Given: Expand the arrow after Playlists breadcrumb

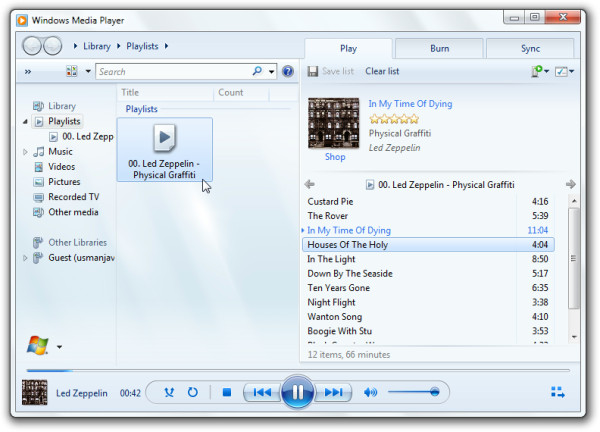Looking at the screenshot, I should (166, 46).
